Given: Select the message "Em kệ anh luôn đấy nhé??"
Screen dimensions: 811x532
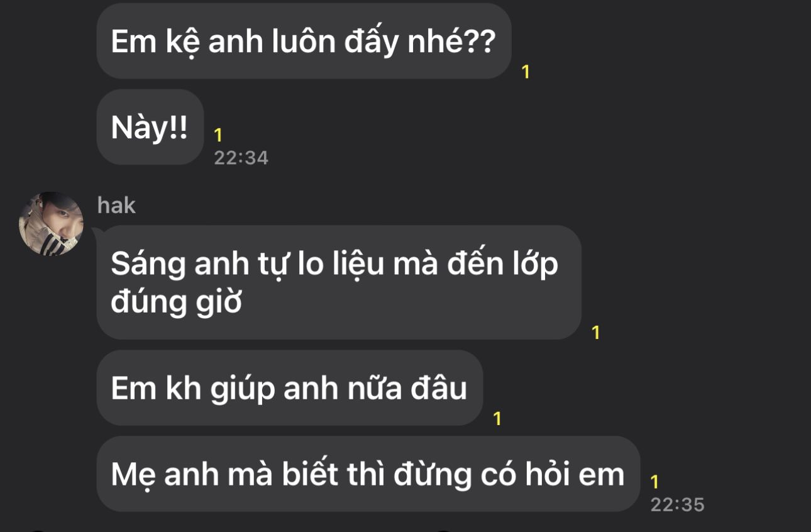Looking at the screenshot, I should point(304,41).
